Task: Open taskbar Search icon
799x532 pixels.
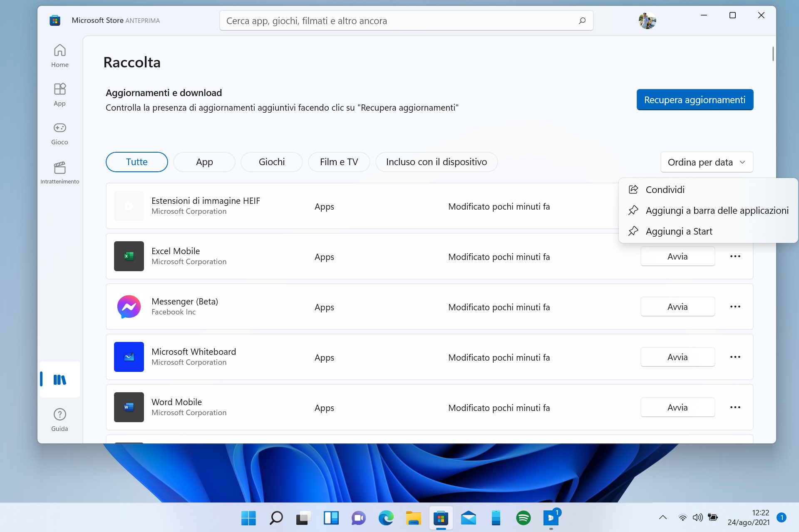Action: (276, 518)
